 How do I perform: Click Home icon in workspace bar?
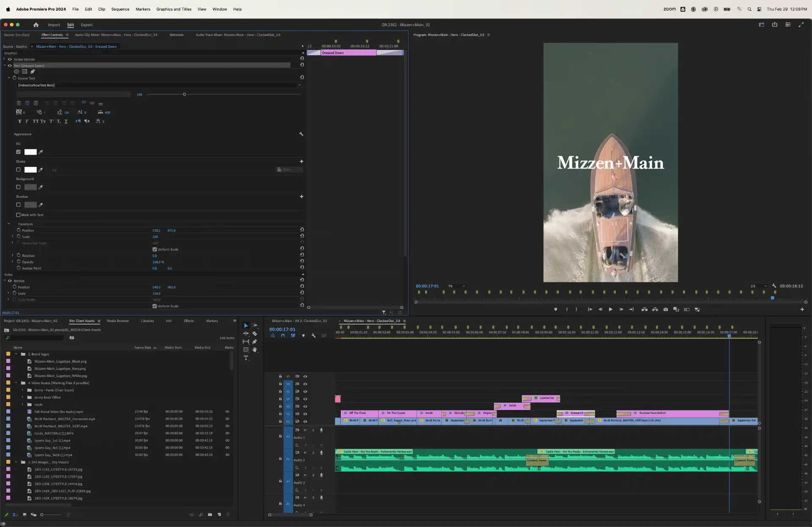point(36,25)
